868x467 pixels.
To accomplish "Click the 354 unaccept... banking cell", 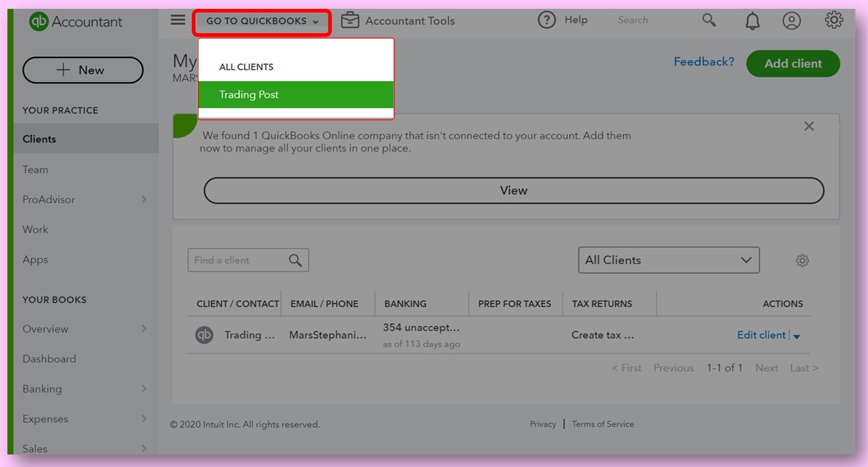I will point(420,328).
